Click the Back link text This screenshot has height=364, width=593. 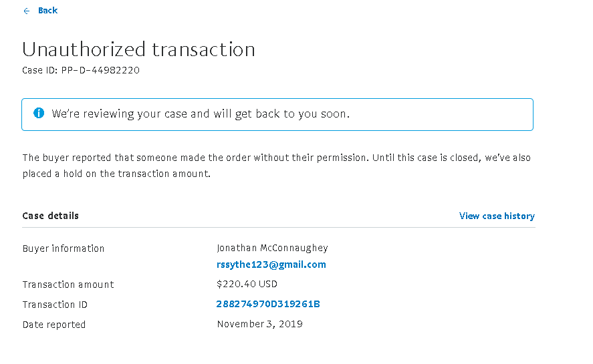pyautogui.click(x=48, y=11)
